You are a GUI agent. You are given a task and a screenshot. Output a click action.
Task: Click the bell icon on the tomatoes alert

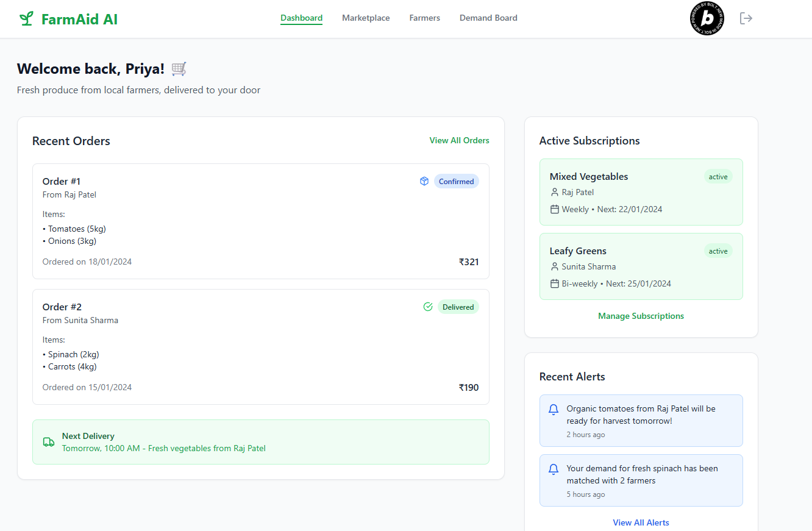pyautogui.click(x=554, y=410)
